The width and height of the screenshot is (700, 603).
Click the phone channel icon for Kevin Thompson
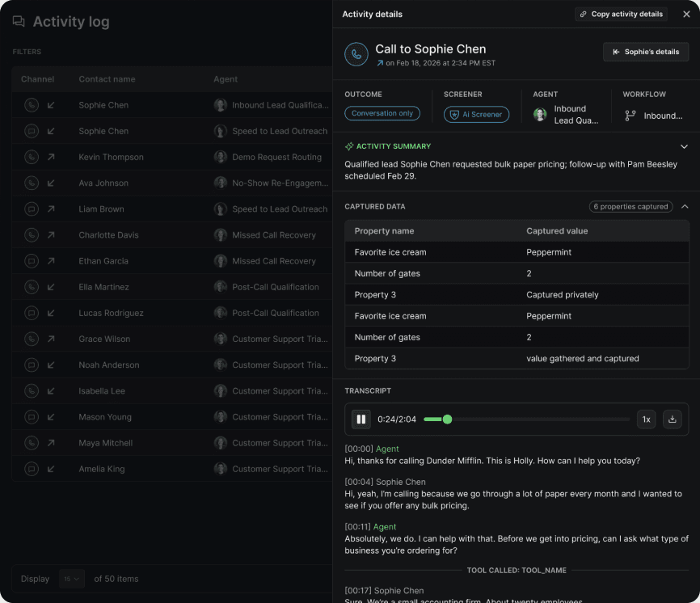32,157
